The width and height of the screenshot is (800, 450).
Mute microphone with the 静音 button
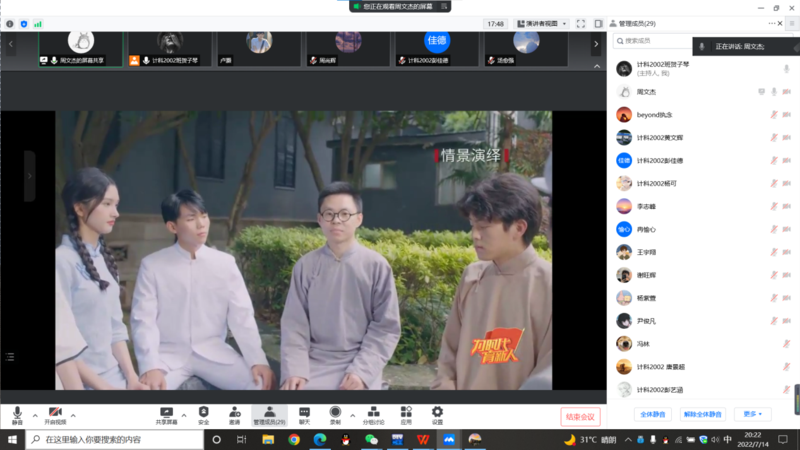[x=17, y=415]
